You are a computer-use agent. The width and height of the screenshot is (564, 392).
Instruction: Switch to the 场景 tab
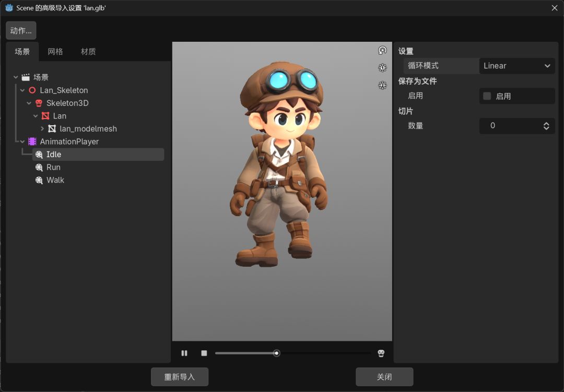(x=22, y=52)
